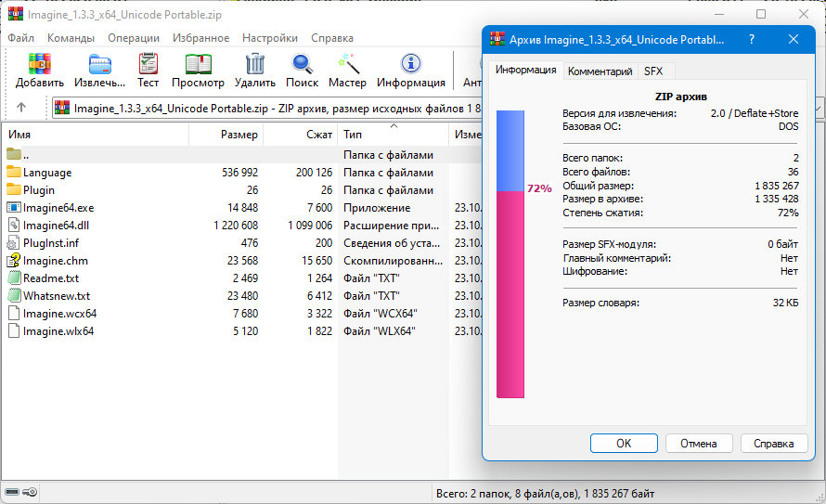Click the Отмена button
The width and height of the screenshot is (826, 504).
coord(699,444)
